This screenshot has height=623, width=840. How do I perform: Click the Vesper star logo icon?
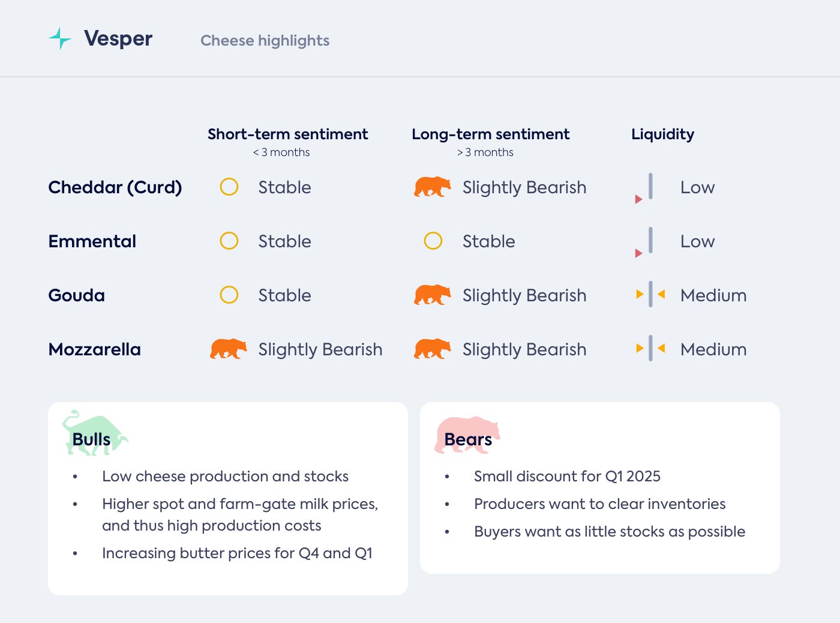tap(60, 38)
